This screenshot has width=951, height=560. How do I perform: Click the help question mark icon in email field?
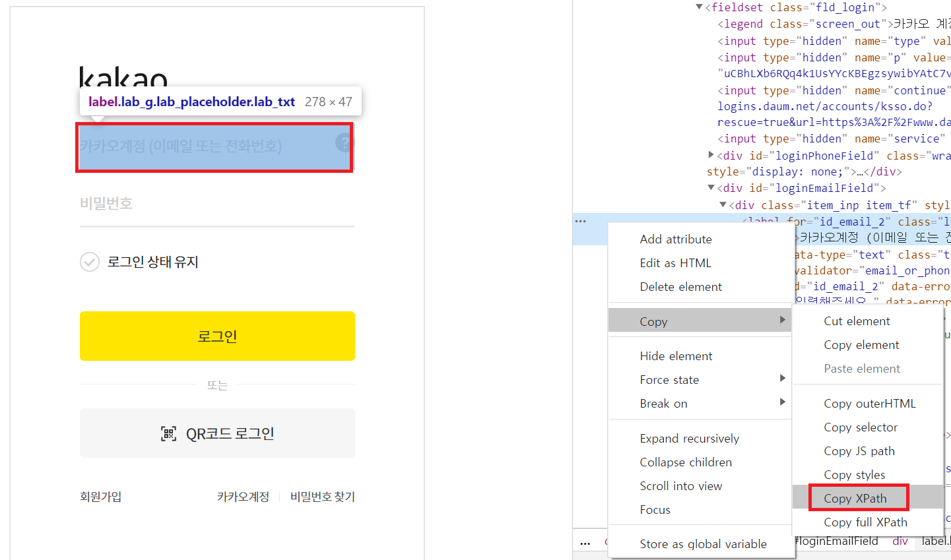343,142
